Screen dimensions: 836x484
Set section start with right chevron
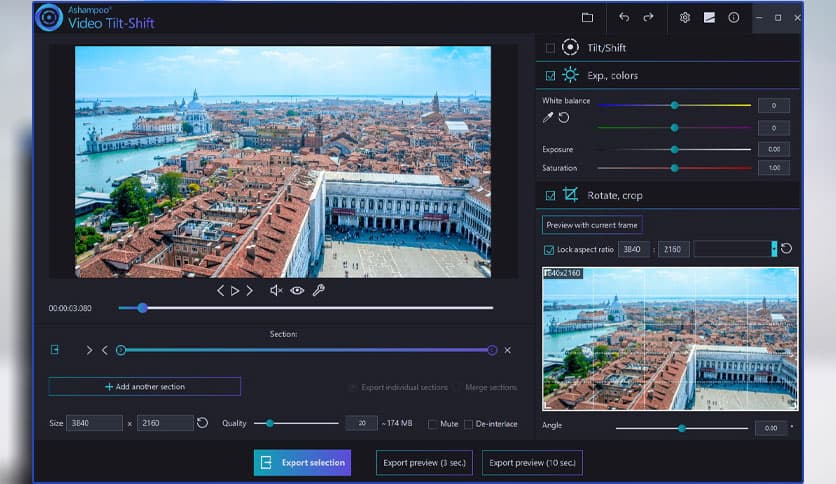pos(89,350)
